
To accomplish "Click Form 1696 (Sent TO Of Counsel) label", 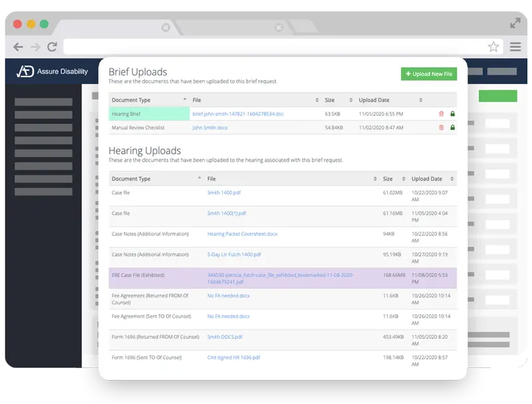I will point(146,357).
